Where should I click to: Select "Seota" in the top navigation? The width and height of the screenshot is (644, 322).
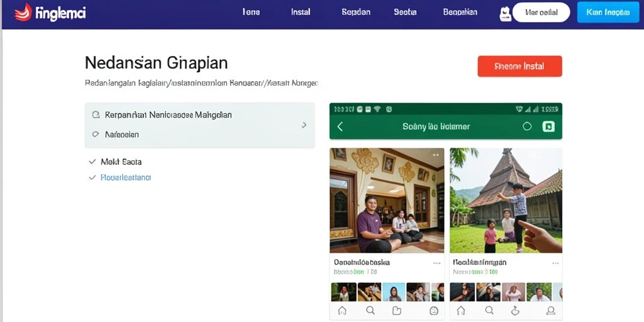click(x=406, y=13)
